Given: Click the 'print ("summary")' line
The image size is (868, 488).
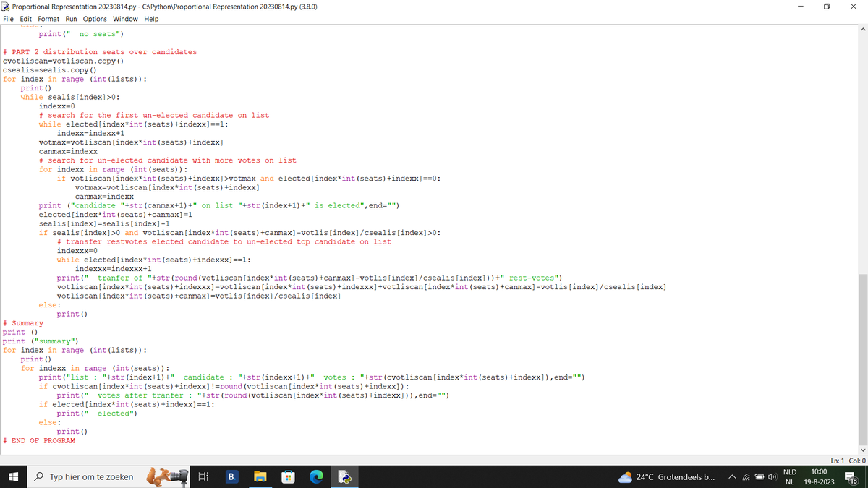Looking at the screenshot, I should coord(41,341).
